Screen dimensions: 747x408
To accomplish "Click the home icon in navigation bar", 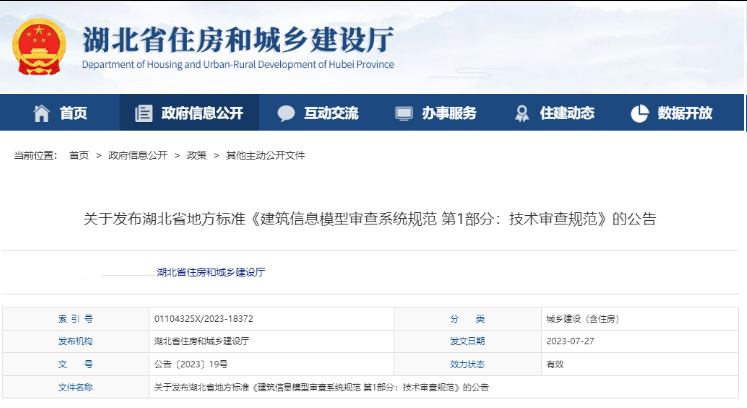I will [41, 113].
